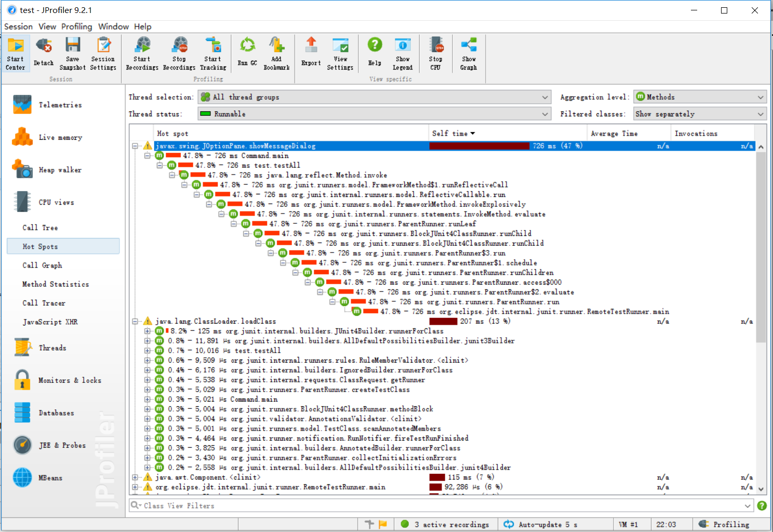Open Thread selection dropdown

point(374,97)
